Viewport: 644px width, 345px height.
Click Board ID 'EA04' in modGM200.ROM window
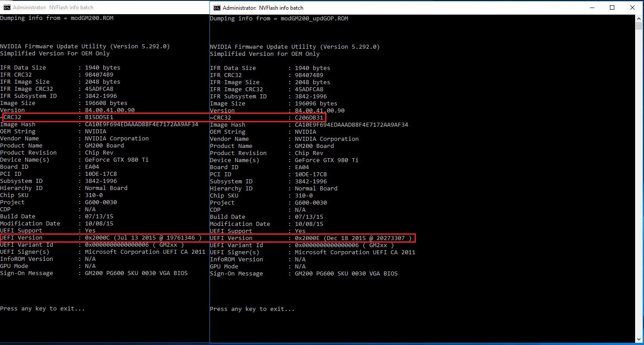(x=92, y=167)
